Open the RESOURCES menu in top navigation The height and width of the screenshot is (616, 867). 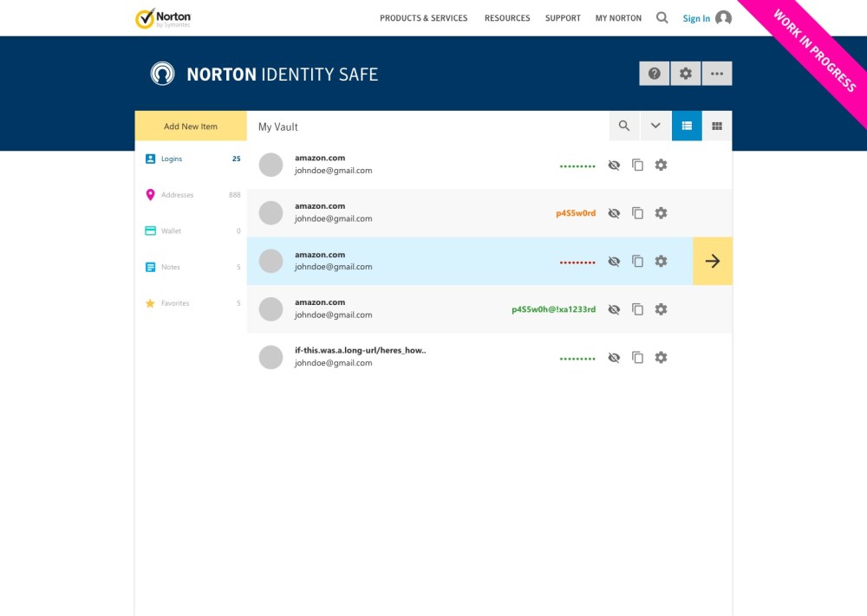coord(507,18)
